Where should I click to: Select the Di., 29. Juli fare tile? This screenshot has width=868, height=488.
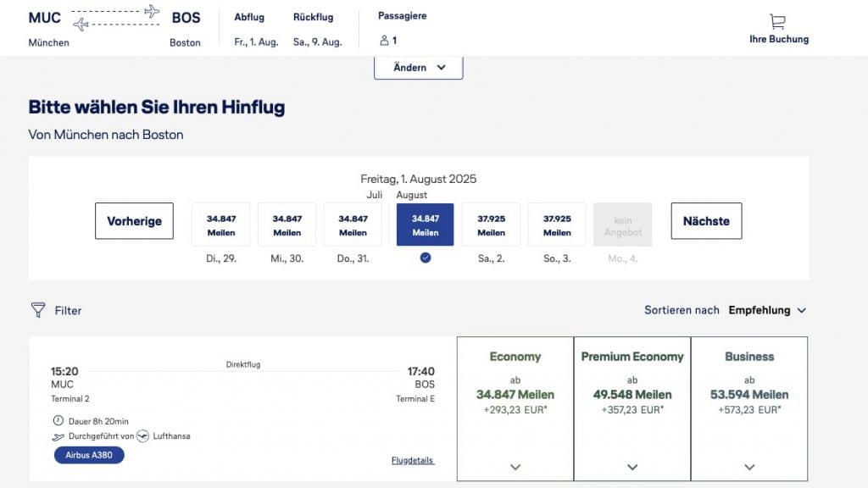[220, 224]
